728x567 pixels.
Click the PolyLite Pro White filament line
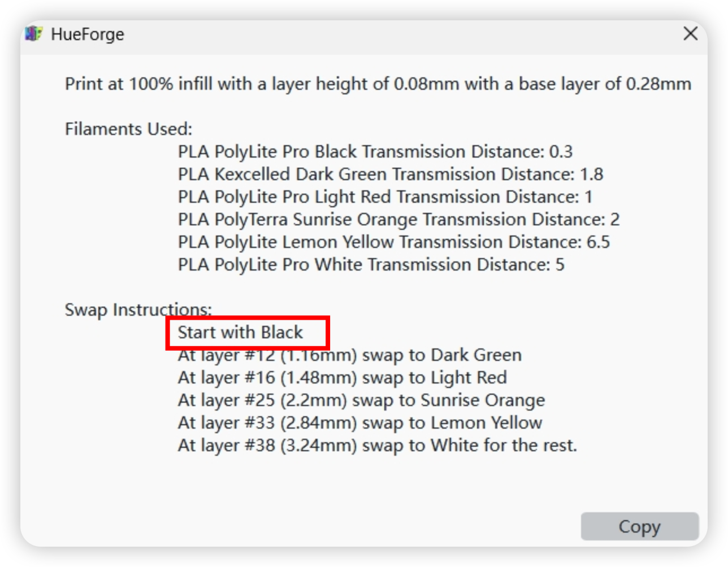point(371,265)
